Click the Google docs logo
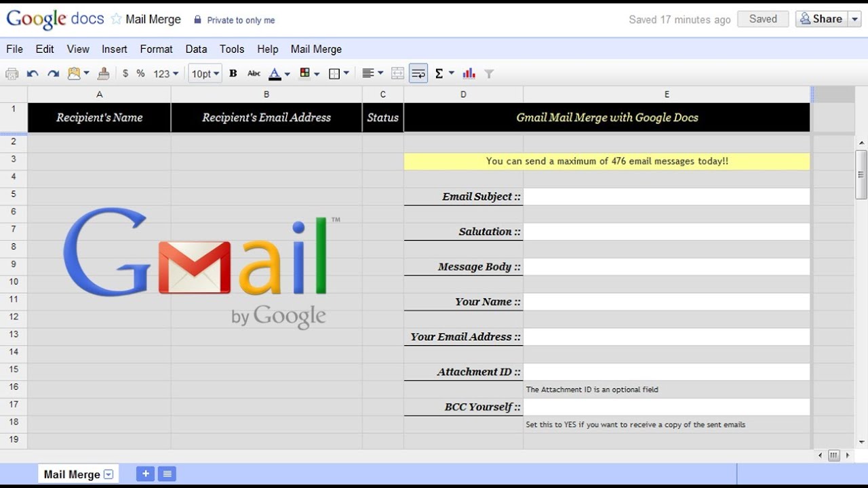 (x=55, y=19)
